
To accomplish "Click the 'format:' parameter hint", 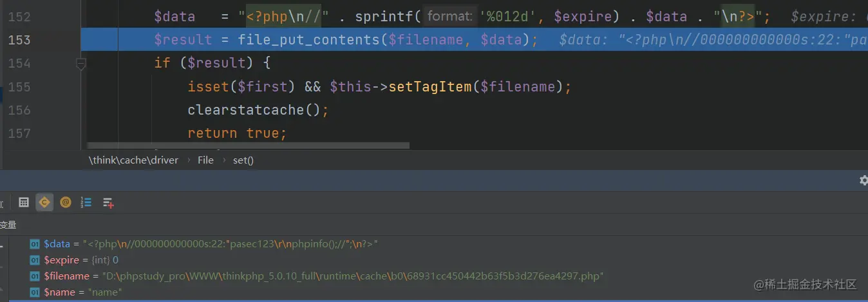I will point(449,17).
